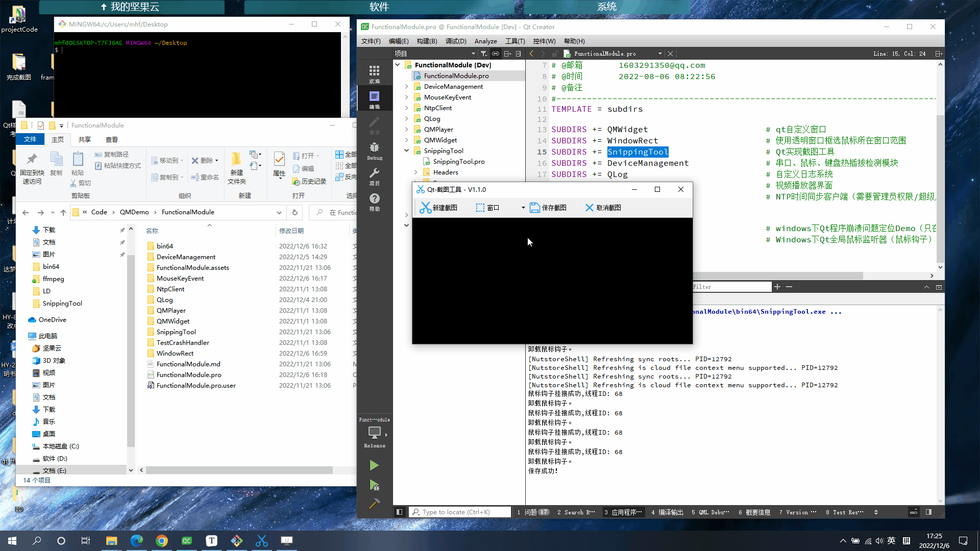Switch to the 编译输出 output tab
This screenshot has height=551, width=980.
coord(667,512)
